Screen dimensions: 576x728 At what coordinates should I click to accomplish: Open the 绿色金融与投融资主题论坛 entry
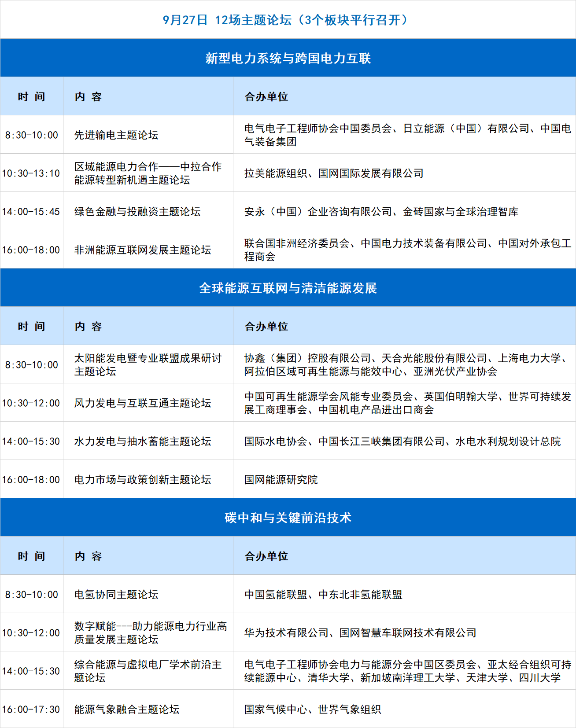pos(137,212)
